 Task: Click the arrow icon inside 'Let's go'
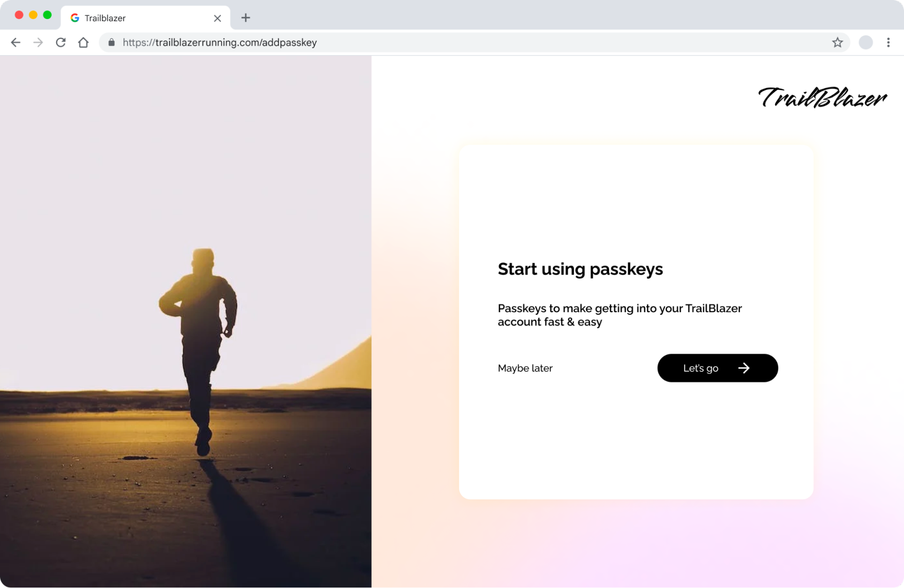pyautogui.click(x=743, y=368)
